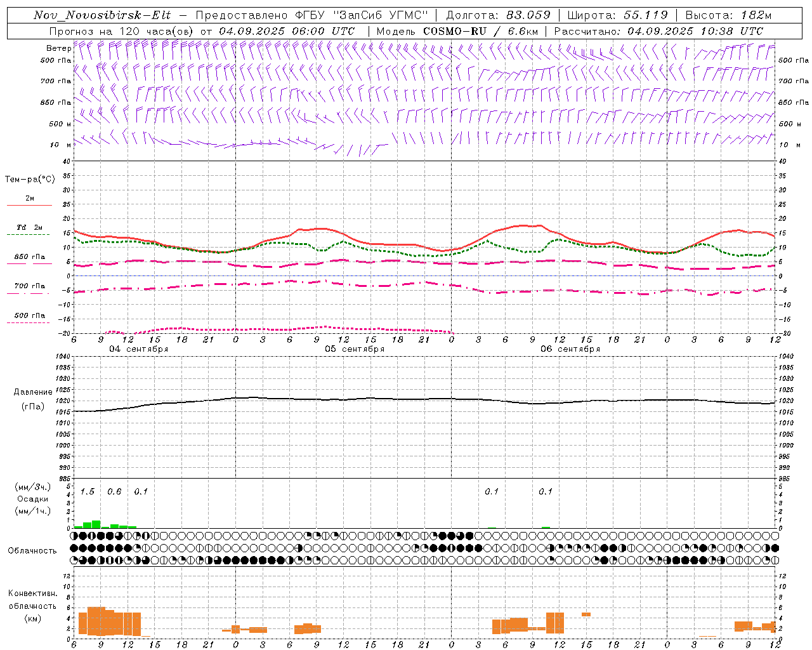Click the 04 сентября date label
Screen dimensions: 812x650
click(139, 349)
